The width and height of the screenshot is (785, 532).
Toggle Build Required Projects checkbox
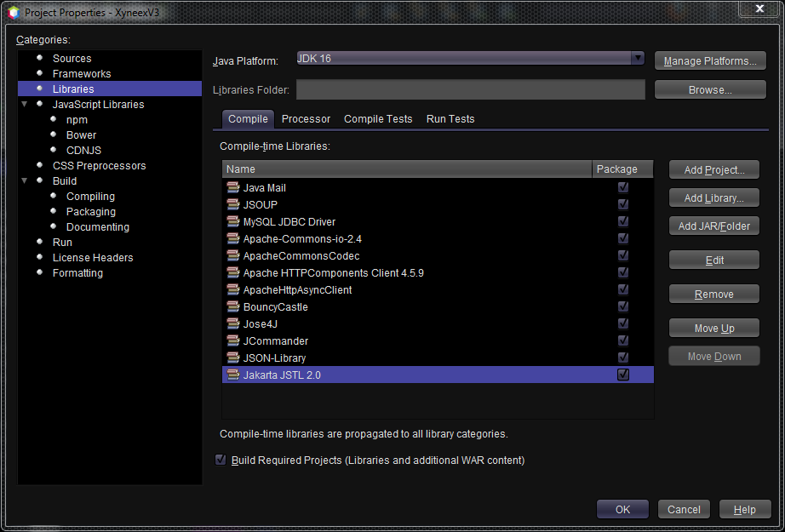221,460
